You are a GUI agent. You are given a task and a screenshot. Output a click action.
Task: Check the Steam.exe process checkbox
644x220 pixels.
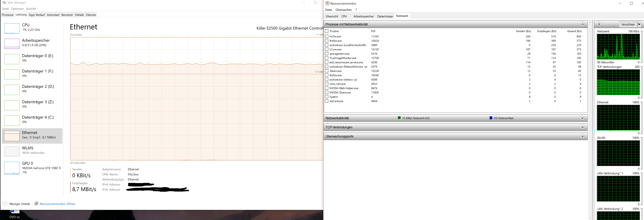[x=326, y=71]
